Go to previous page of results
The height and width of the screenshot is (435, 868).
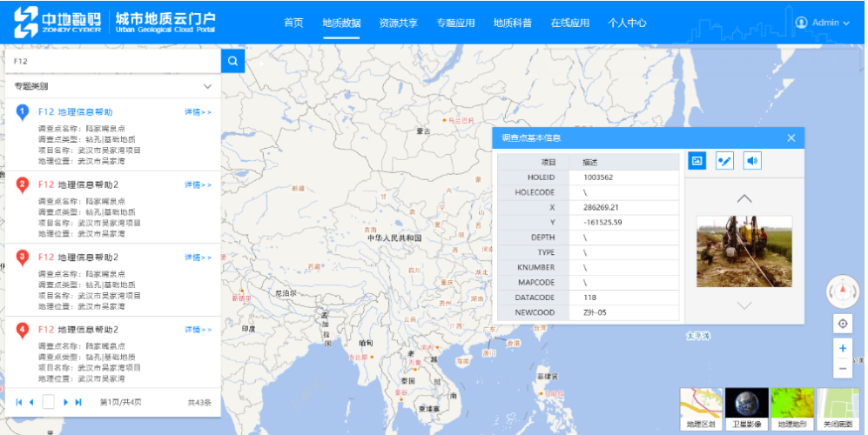coord(31,402)
